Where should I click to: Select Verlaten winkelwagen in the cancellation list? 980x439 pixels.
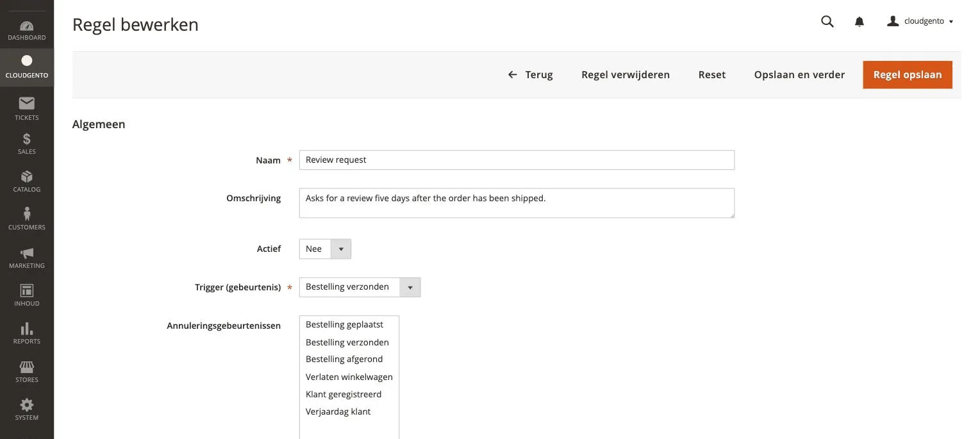click(349, 377)
